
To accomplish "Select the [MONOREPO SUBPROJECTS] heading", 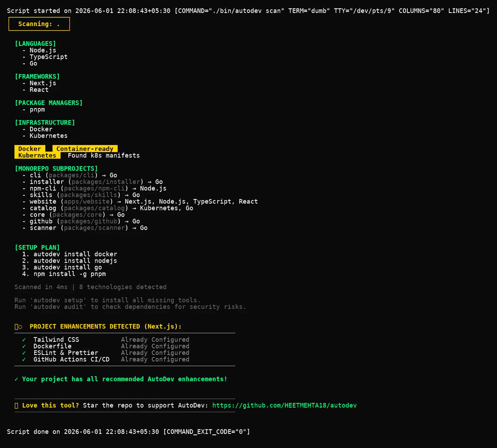I will [56, 169].
